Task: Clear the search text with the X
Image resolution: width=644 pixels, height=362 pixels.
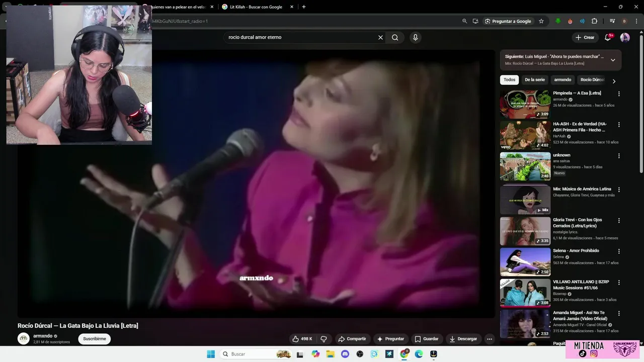Action: click(x=380, y=37)
